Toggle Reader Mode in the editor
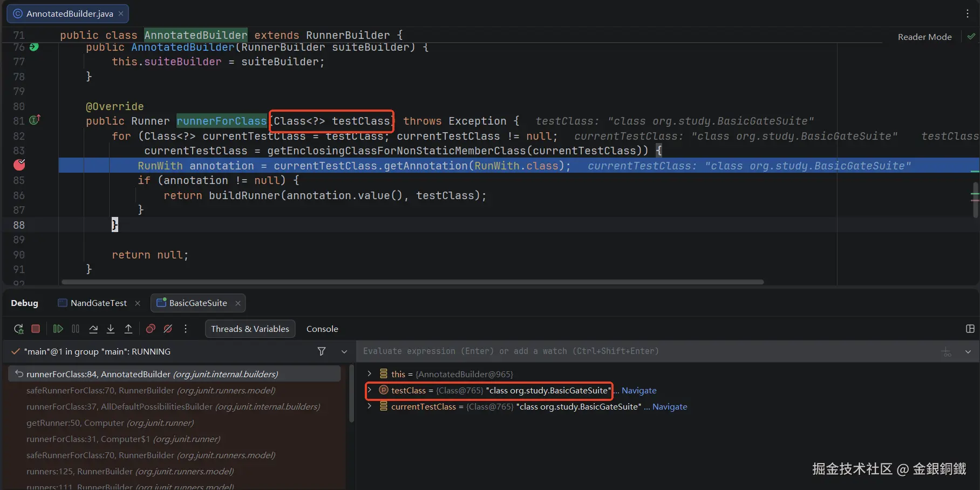Screen dimensions: 980x490 [924, 37]
